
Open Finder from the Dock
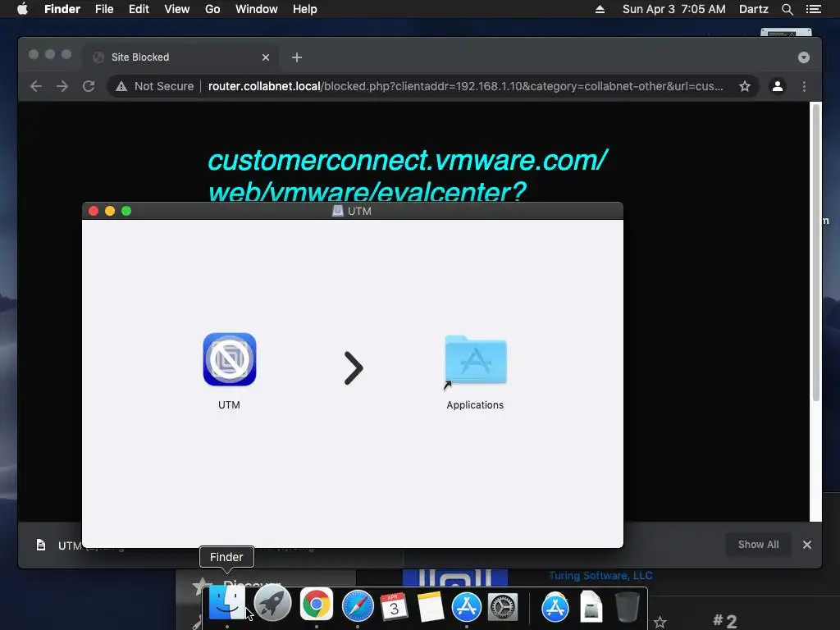tap(226, 605)
